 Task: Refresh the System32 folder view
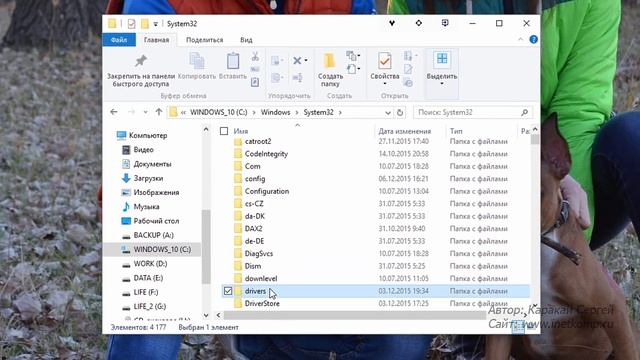click(x=400, y=112)
